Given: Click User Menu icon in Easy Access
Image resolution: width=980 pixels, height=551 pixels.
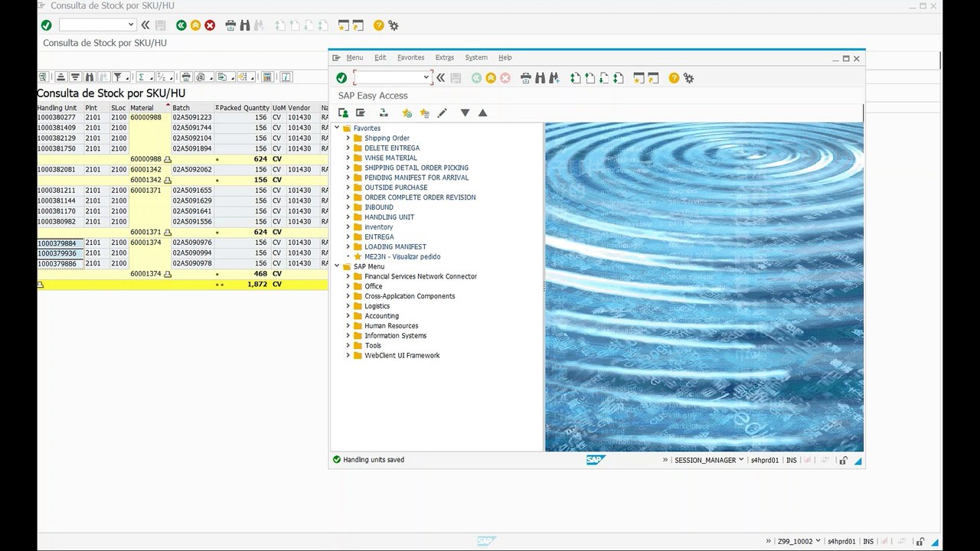Looking at the screenshot, I should point(343,112).
